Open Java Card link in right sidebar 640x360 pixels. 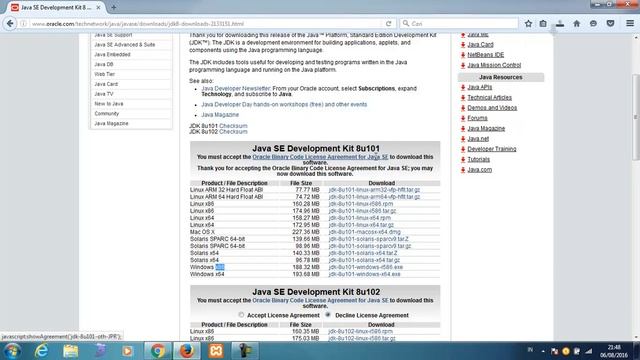480,44
